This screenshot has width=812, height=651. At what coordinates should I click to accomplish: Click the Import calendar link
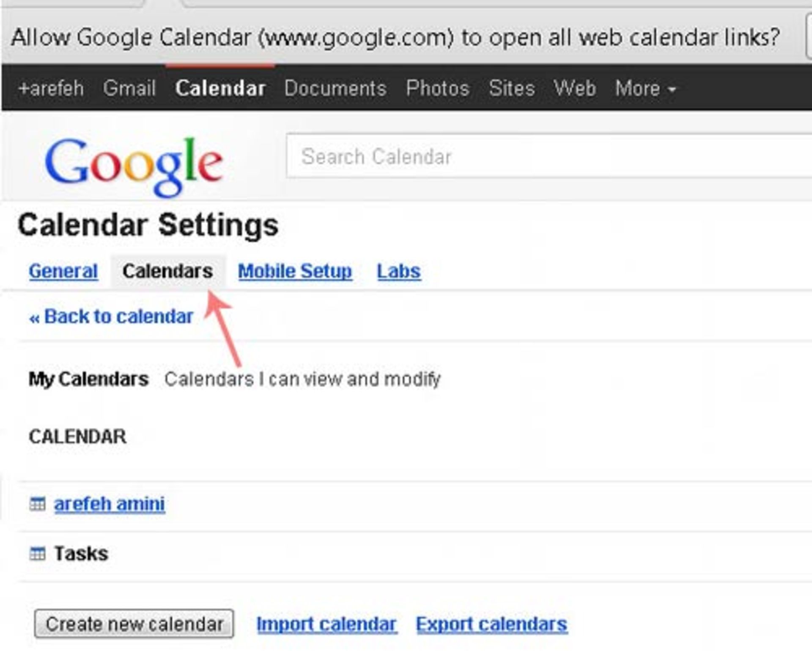(326, 624)
